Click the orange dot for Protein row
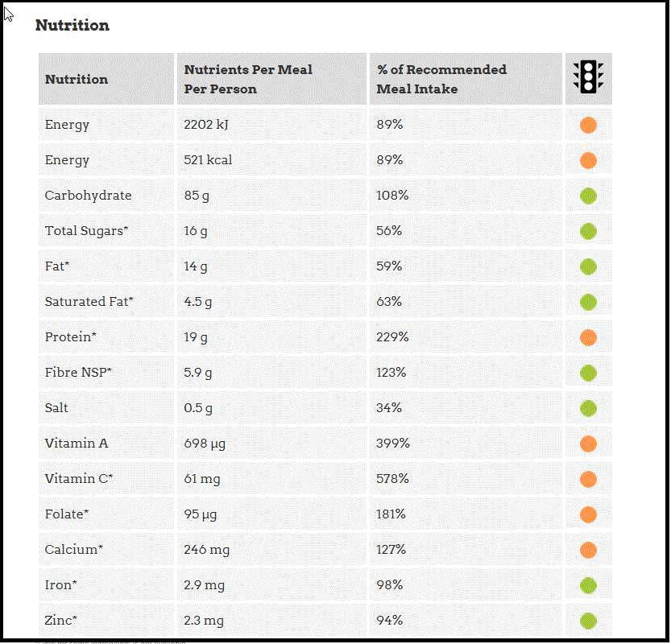 (x=588, y=337)
